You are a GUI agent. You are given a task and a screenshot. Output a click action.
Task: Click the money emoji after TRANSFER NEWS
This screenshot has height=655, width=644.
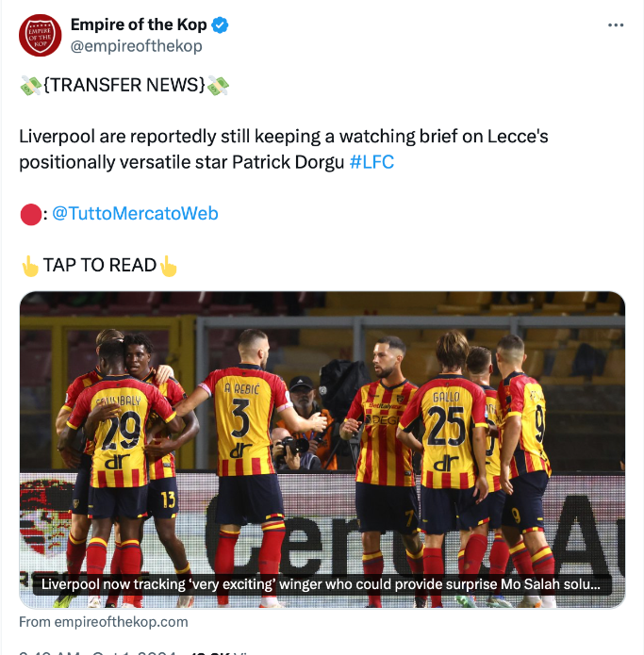pos(218,85)
